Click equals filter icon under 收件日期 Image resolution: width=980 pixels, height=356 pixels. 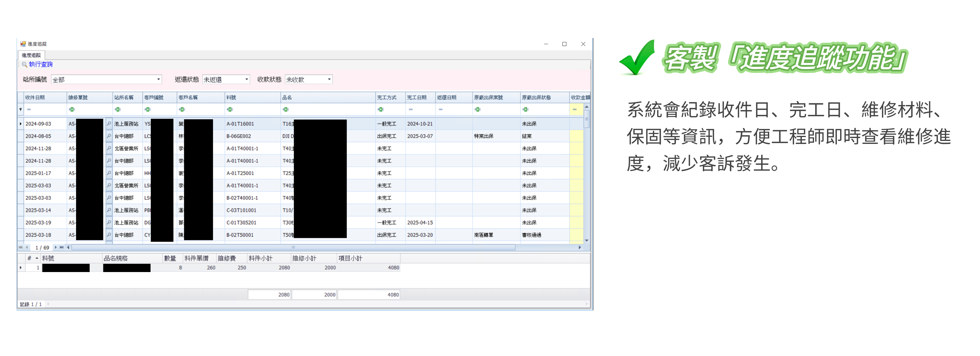point(29,109)
